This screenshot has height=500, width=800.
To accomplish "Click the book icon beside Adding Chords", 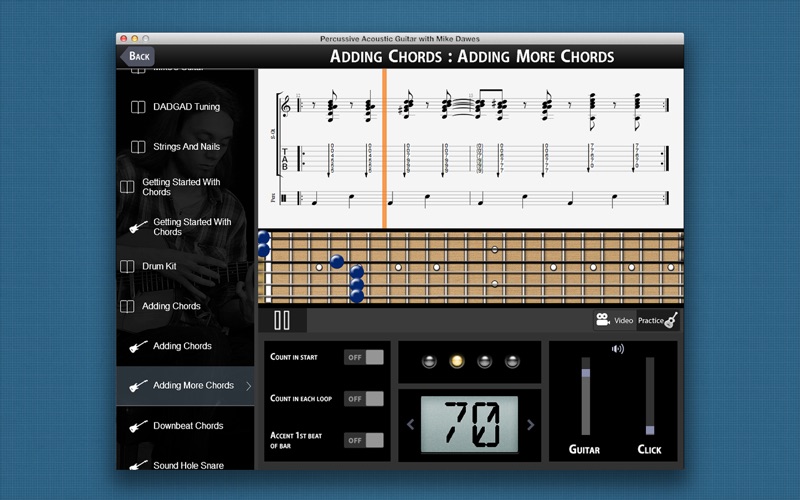I will 127,306.
